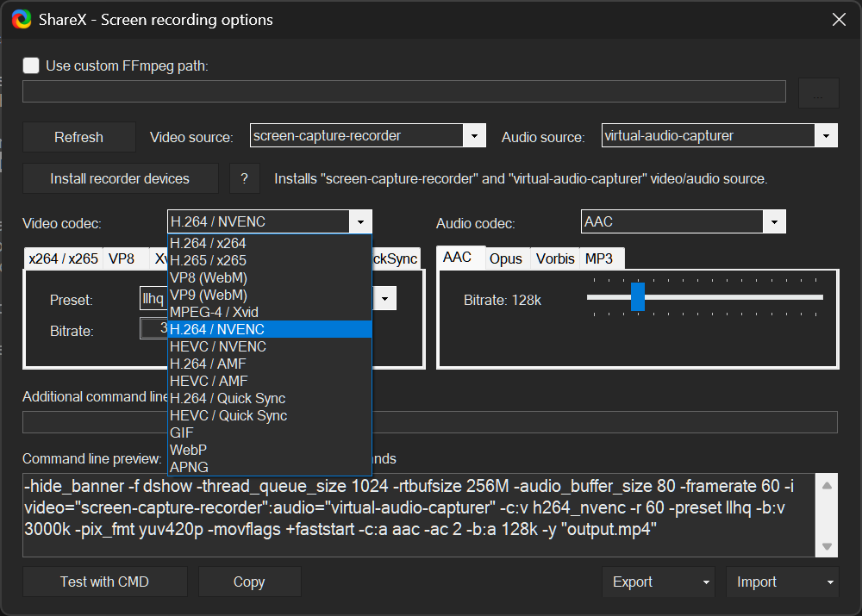Screen dimensions: 862x616
Task: Choose GIF in the video codec list
Action: [182, 432]
